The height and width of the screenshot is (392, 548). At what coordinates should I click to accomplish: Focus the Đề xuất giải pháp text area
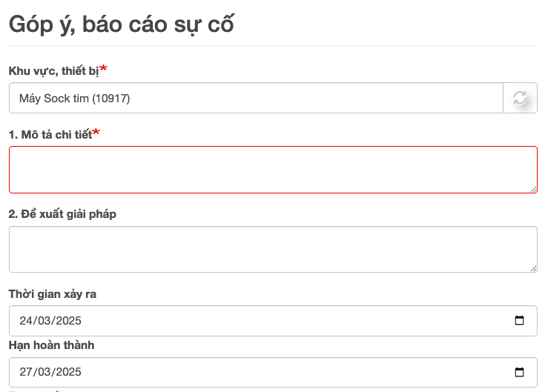pos(272,249)
